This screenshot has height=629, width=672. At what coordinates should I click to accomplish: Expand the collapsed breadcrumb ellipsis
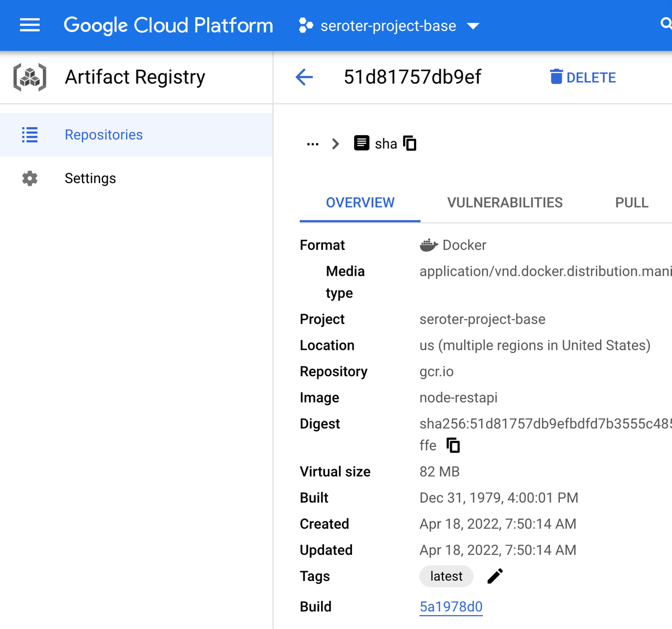pos(312,144)
